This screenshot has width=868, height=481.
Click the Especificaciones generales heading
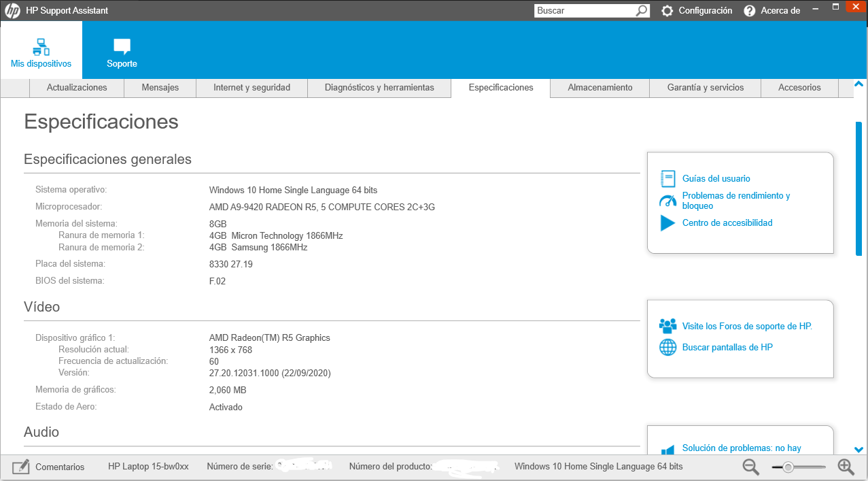(x=107, y=159)
